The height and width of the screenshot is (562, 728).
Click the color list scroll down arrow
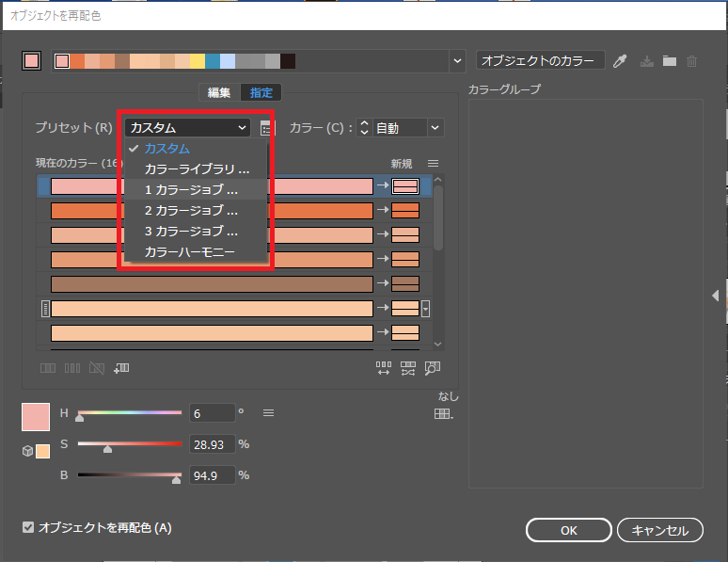(x=437, y=344)
